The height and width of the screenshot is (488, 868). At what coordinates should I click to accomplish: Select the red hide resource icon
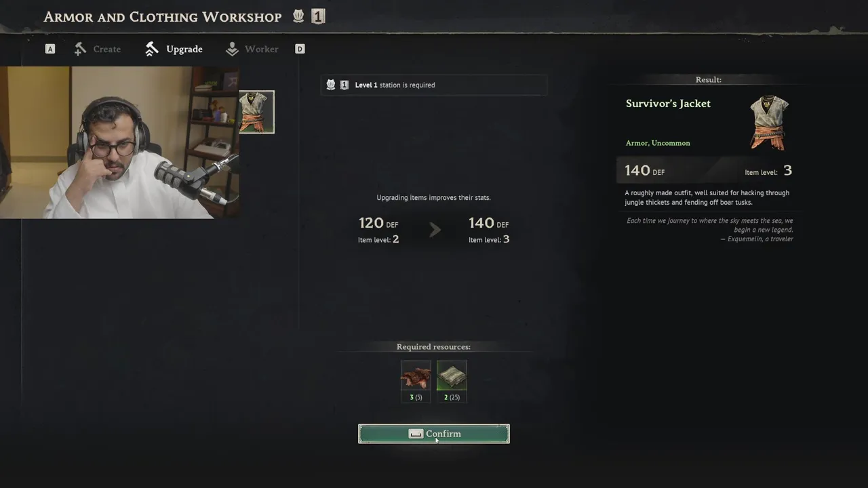416,376
